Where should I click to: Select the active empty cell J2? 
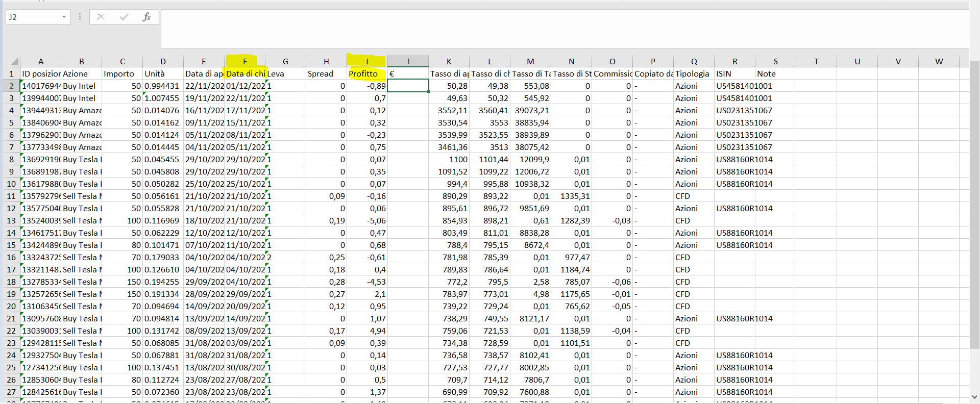click(408, 86)
